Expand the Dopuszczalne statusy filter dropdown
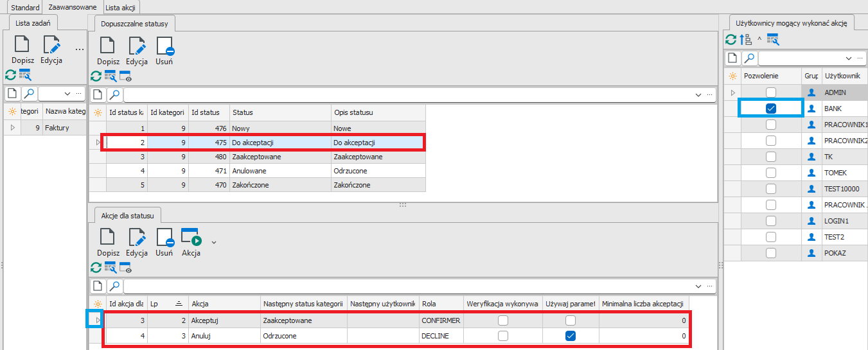Screen dimensions: 868x350 click(x=698, y=95)
